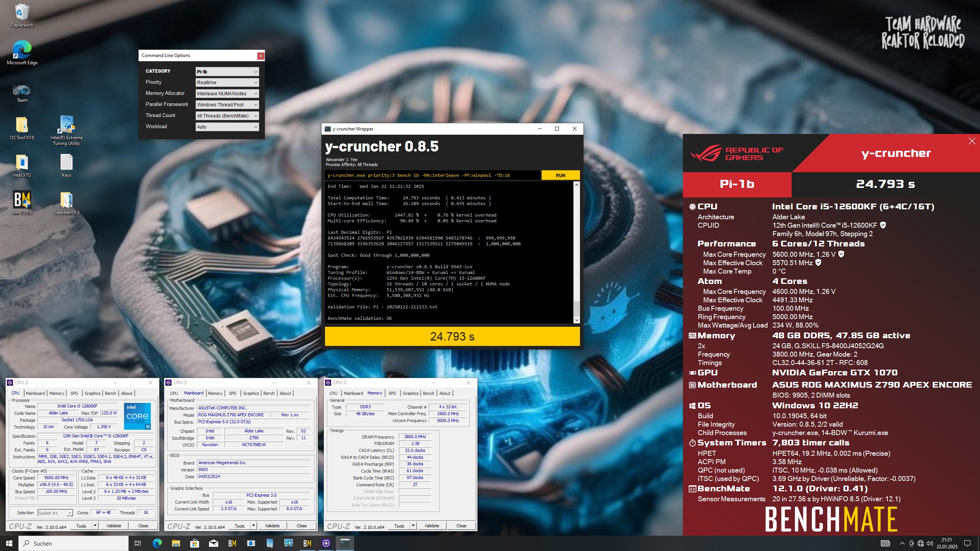This screenshot has width=980, height=551.
Task: Click the y-cruncher output scrollbar down arrow
Action: coord(577,320)
